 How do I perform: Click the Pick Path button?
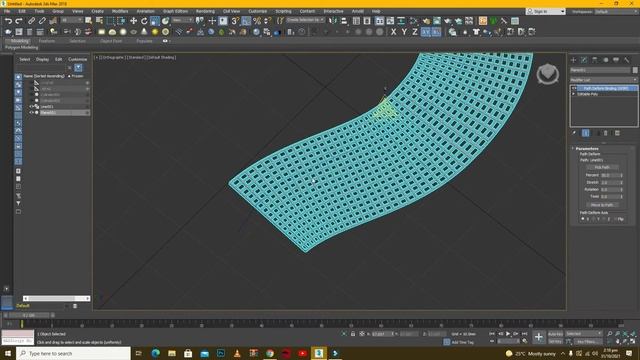tap(602, 167)
